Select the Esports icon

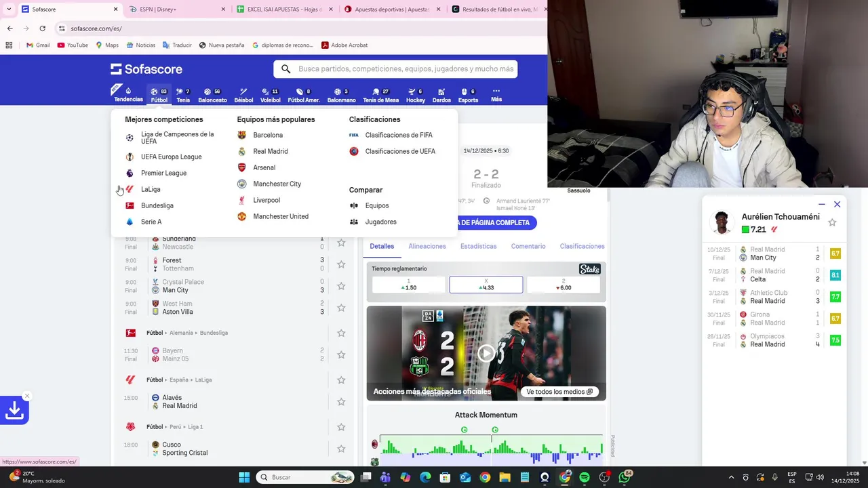(x=468, y=95)
